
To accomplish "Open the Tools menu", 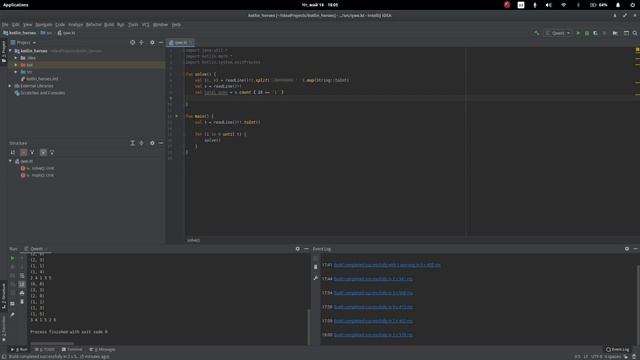I will tap(133, 24).
